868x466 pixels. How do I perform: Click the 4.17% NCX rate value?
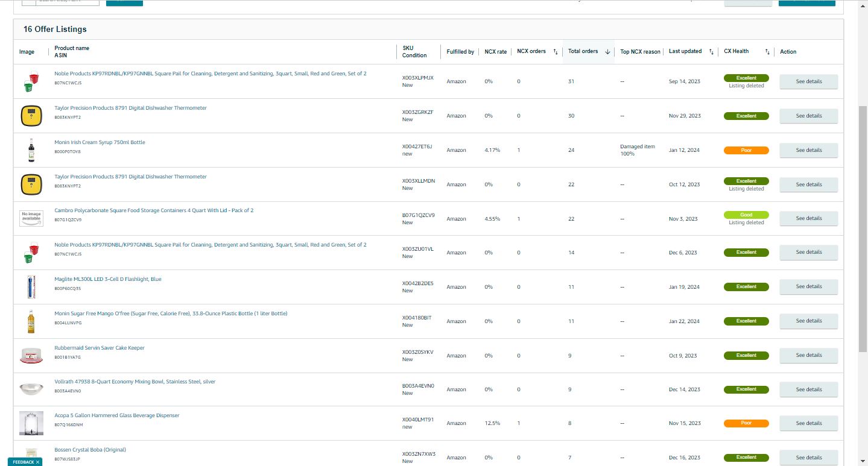pos(492,150)
